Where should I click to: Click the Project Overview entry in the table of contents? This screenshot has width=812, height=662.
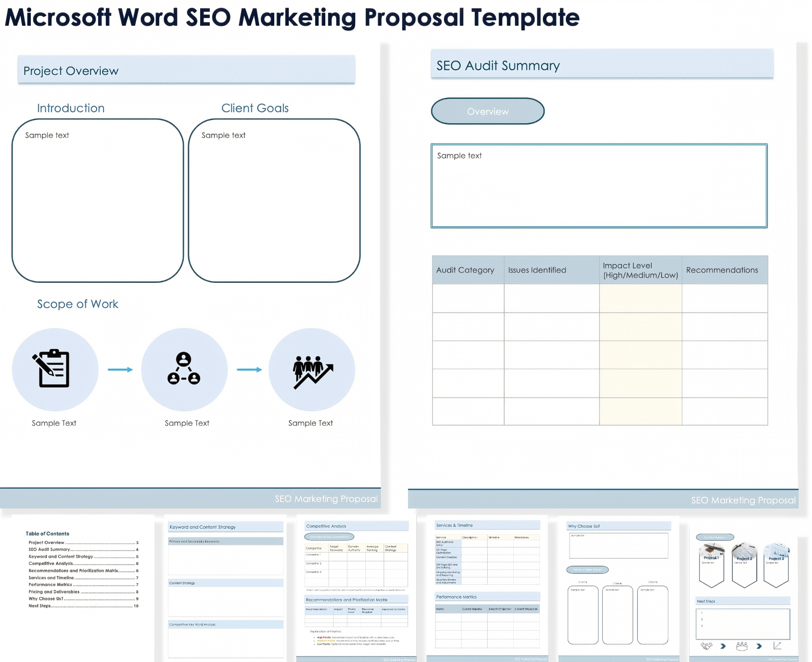click(83, 542)
